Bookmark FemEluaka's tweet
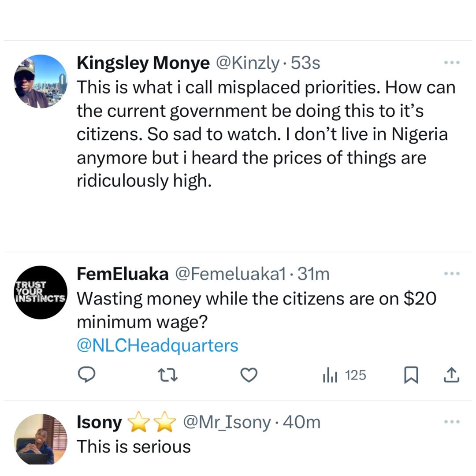The image size is (476, 476). 411,375
